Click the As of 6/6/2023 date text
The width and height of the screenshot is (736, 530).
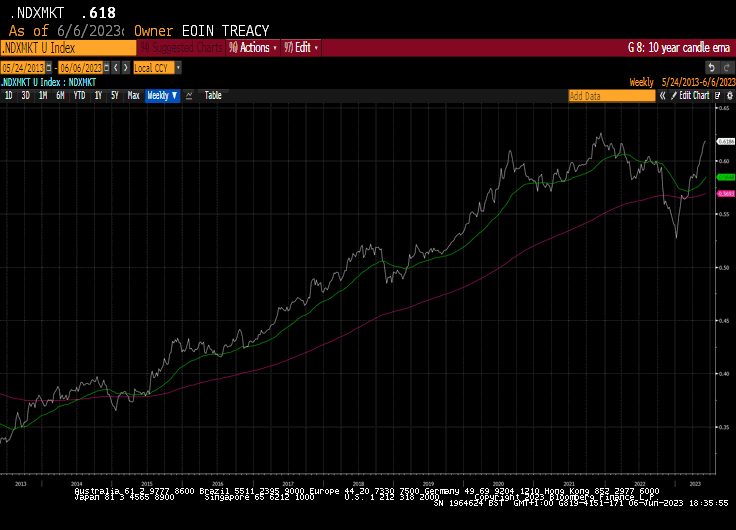coord(66,31)
